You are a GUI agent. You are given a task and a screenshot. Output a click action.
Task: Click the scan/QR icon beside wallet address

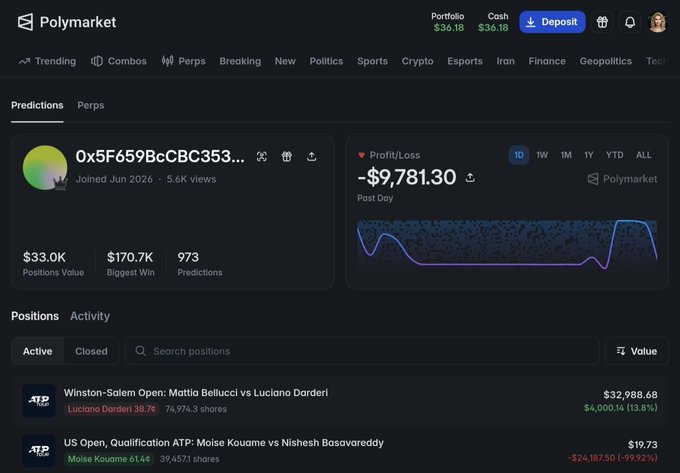(262, 157)
